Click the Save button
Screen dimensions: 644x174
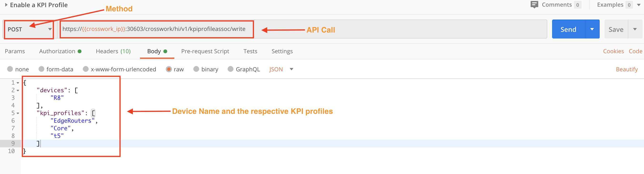click(x=616, y=29)
